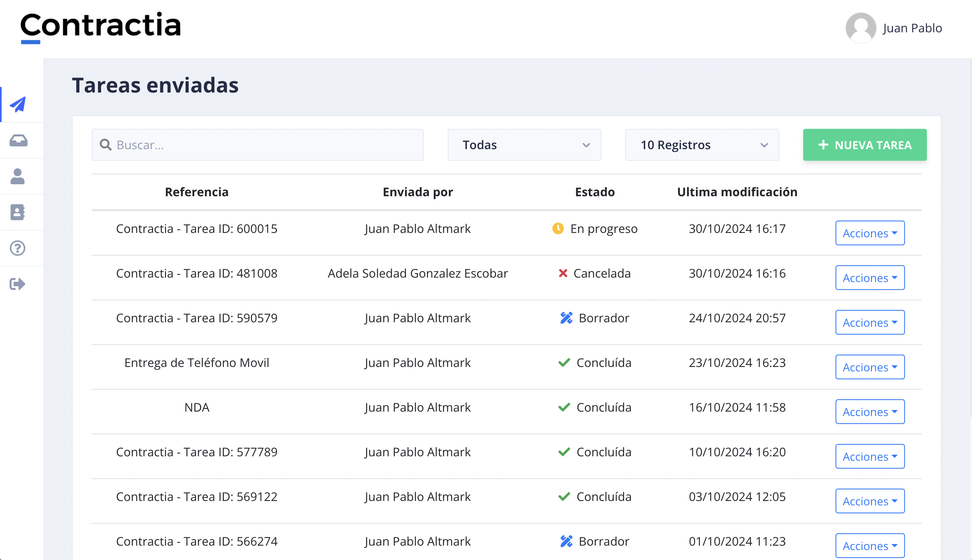Click the Ultima modificación column header
Image resolution: width=972 pixels, height=560 pixels.
click(737, 192)
